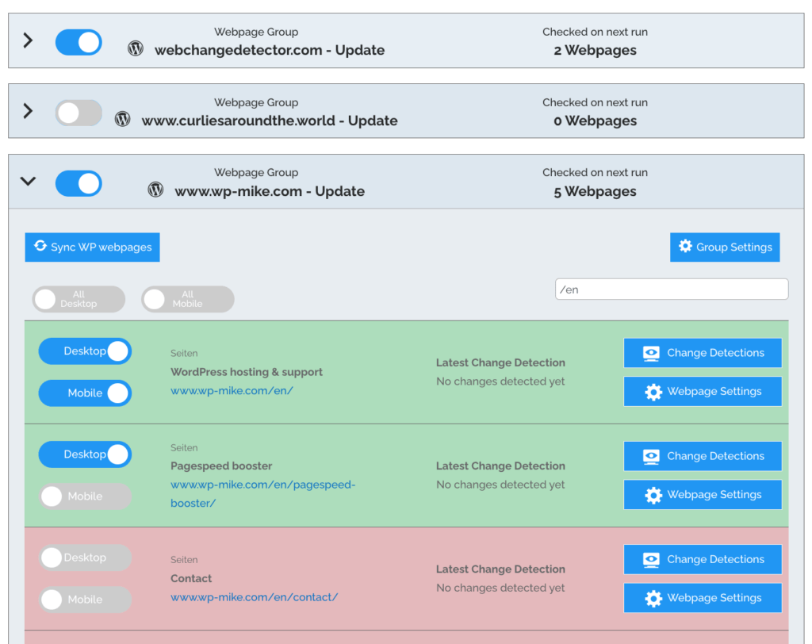This screenshot has height=644, width=812.
Task: Click the WordPress icon beside webchangedetector.com
Action: pyautogui.click(x=136, y=48)
